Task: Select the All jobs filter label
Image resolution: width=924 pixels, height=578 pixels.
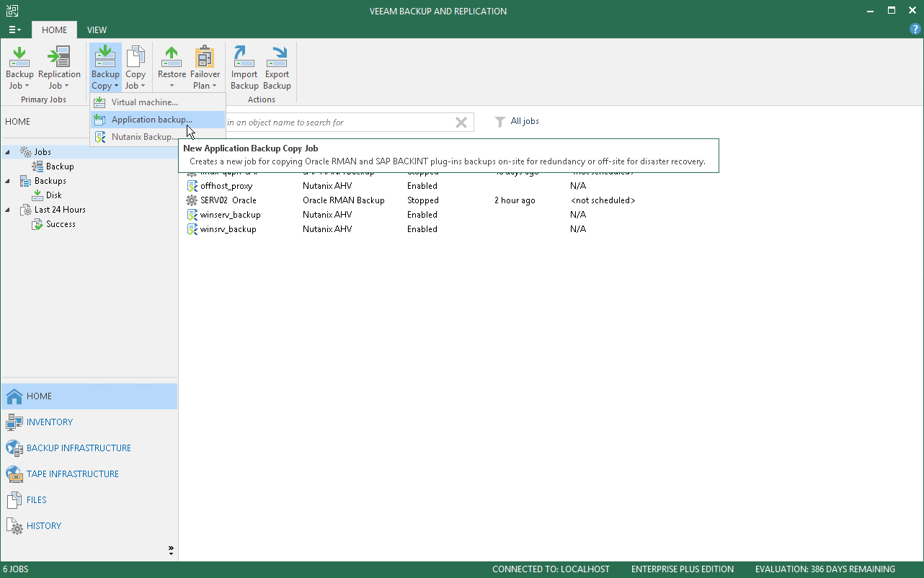Action: 525,121
